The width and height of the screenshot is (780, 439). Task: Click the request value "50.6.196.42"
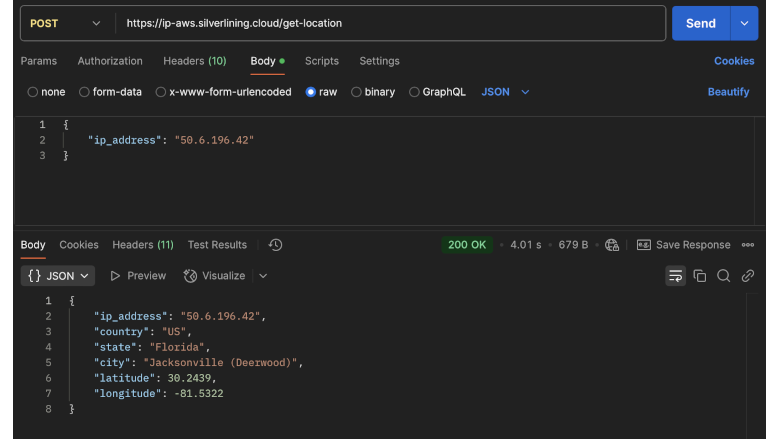pos(214,140)
